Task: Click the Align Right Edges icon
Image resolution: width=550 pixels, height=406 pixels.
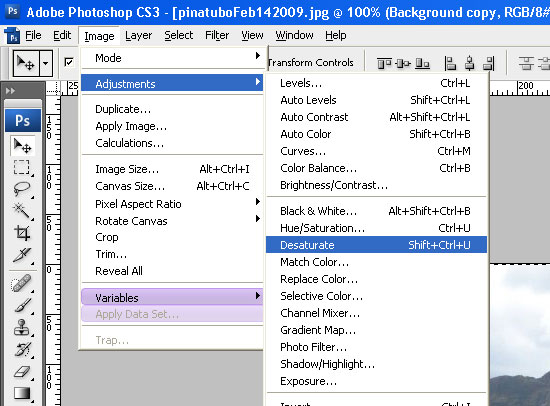Action: pos(489,64)
